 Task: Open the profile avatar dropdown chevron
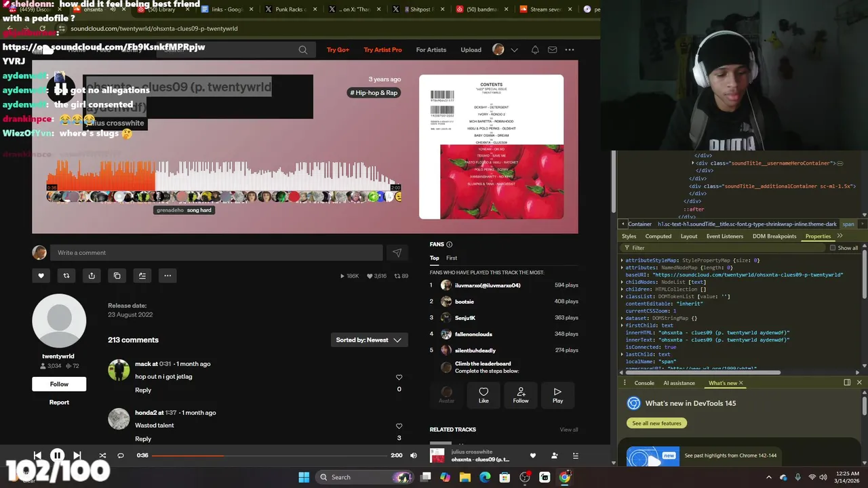(514, 49)
